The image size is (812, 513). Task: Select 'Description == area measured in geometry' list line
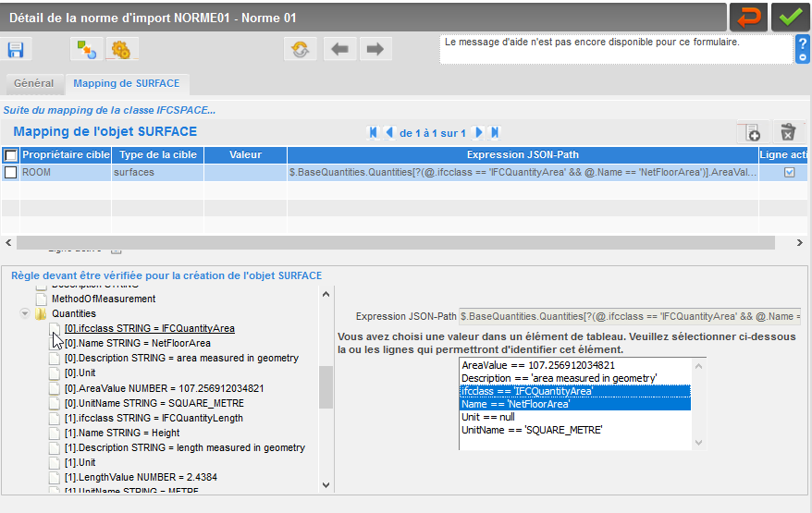[x=575, y=378]
